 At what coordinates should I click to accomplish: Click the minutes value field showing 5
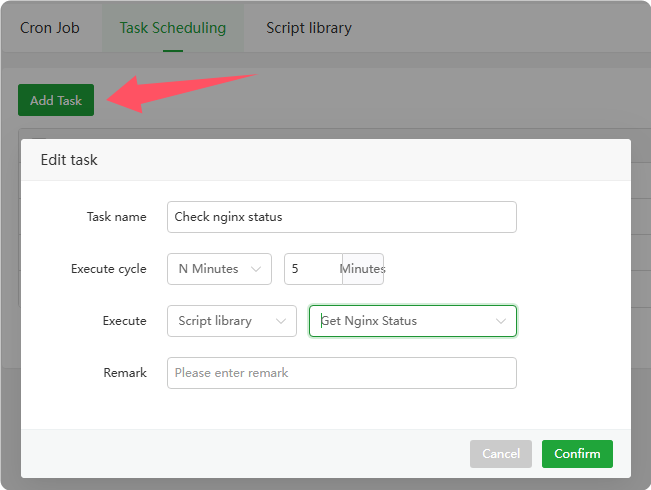coord(313,269)
